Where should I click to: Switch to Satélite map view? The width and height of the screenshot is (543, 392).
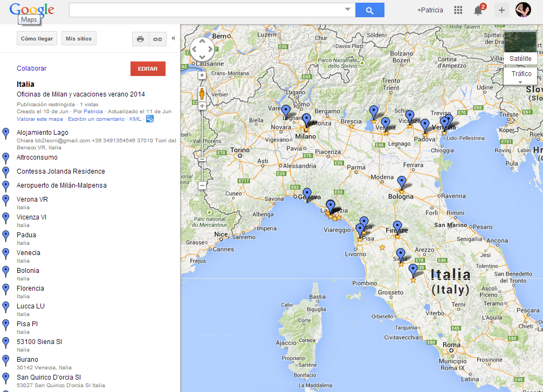click(520, 58)
